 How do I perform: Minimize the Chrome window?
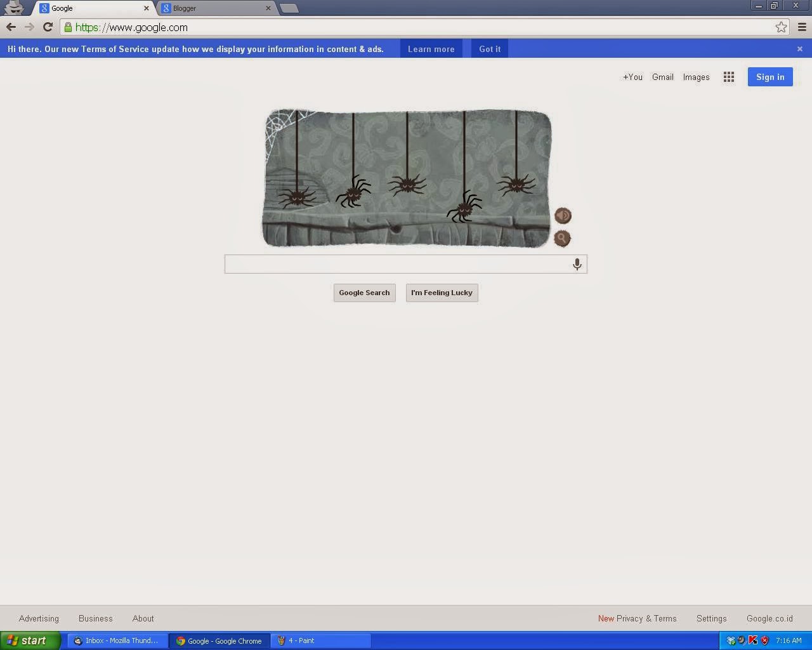click(x=758, y=6)
